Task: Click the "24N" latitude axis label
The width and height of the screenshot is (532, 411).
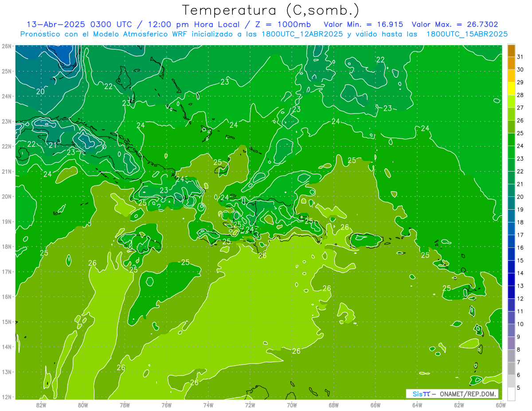Action: 6,96
